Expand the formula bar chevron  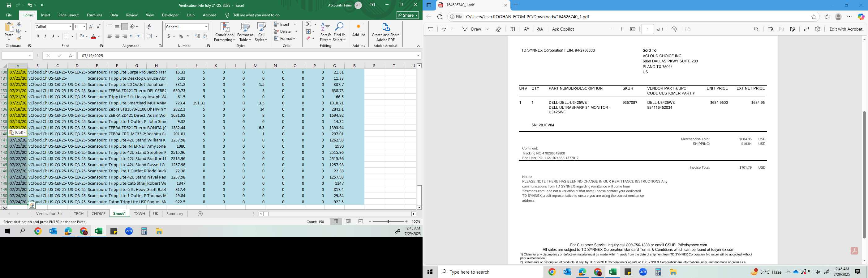(x=418, y=56)
